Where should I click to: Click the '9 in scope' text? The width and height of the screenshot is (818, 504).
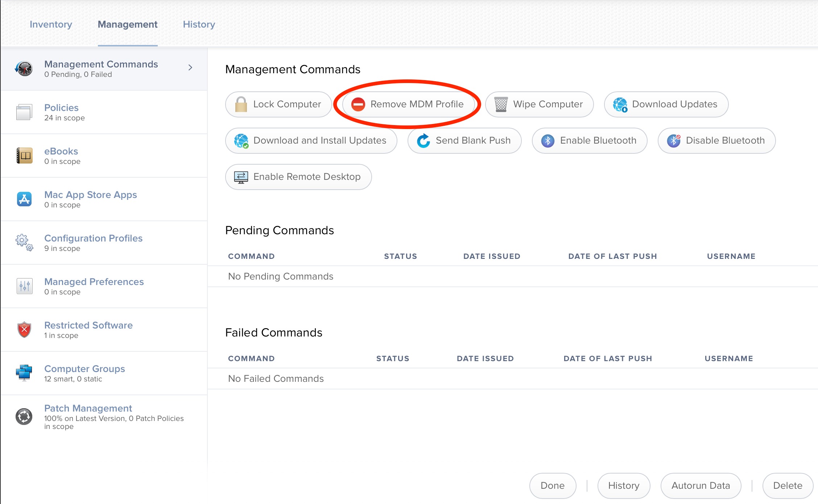62,248
